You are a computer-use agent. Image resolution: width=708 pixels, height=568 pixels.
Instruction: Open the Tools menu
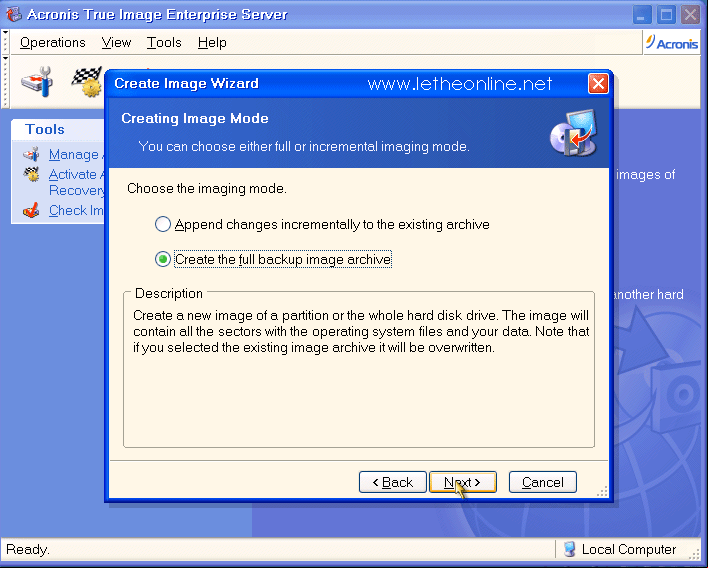click(x=164, y=42)
